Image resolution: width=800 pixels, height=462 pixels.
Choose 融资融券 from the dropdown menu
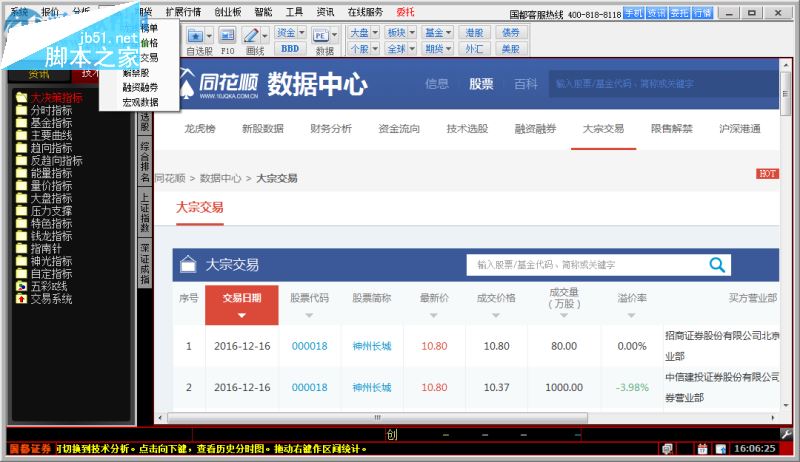140,88
